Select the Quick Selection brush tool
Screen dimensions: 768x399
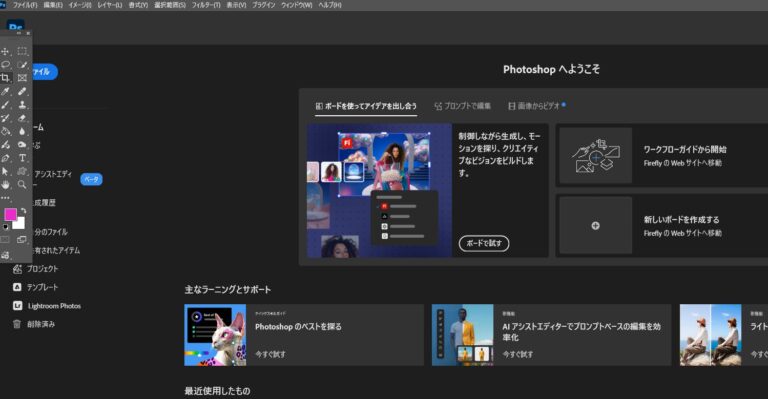pyautogui.click(x=22, y=64)
